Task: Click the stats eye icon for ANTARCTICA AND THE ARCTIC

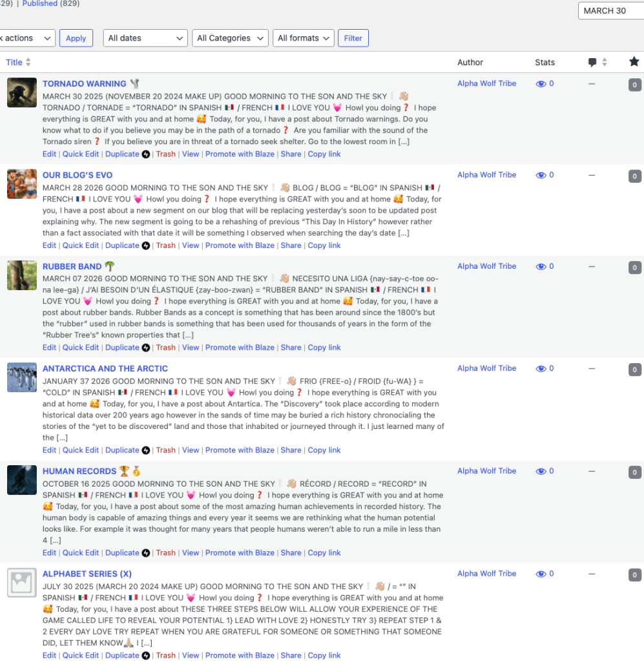Action: tap(541, 369)
